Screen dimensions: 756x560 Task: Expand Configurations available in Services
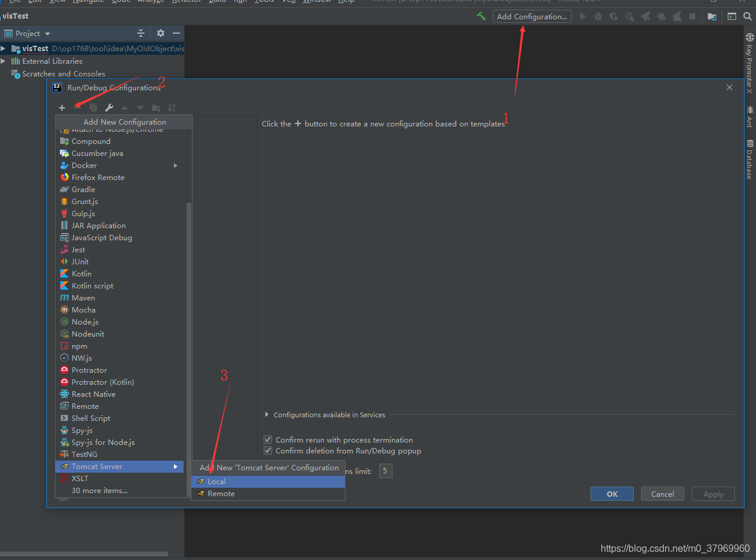point(267,415)
